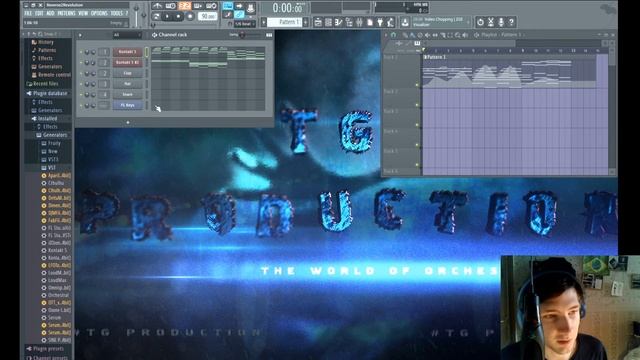640x360 pixels.
Task: Click the Clap channel button
Action: click(x=127, y=73)
